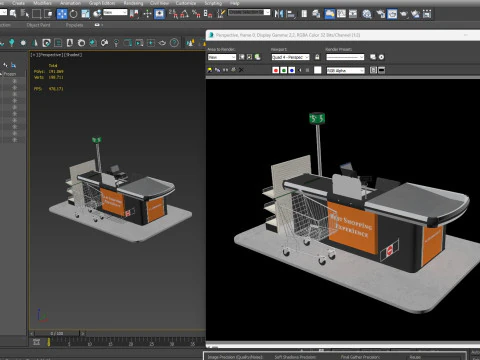The height and width of the screenshot is (360, 480).
Task: Toggle the 2.5D Snaps icon
Action: pos(173,14)
